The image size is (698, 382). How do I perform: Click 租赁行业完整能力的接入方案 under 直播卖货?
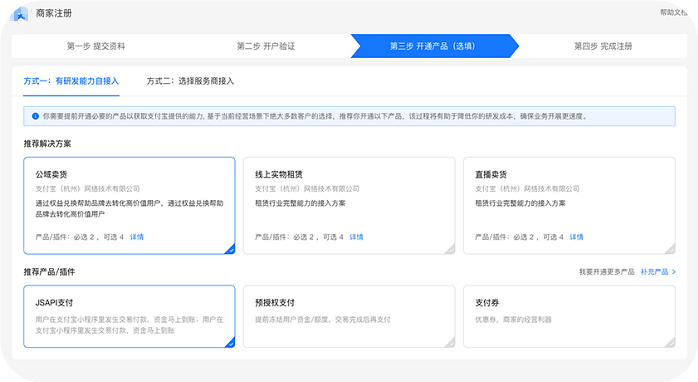(520, 203)
